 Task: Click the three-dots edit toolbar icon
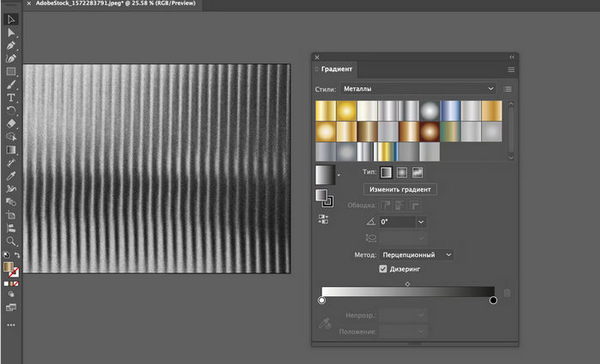pos(11,325)
